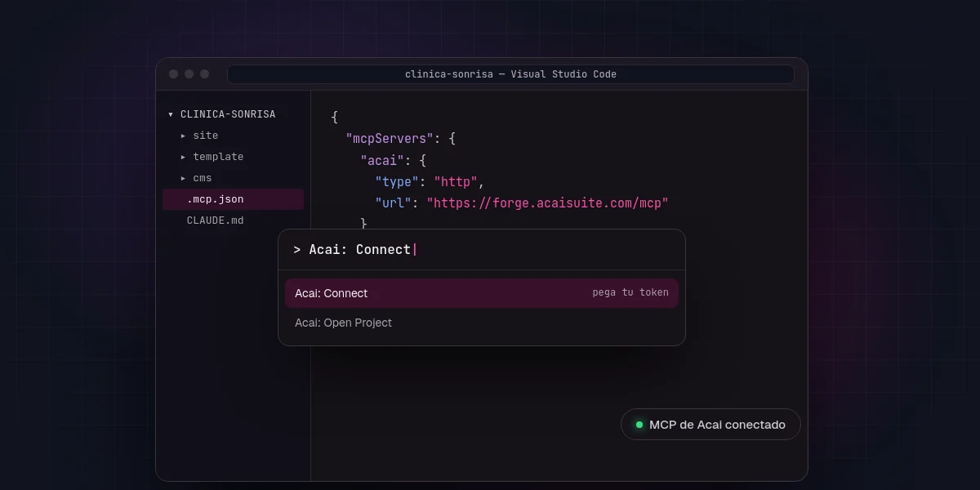Click the "url" key in editor
This screenshot has width=980, height=490.
tap(393, 203)
